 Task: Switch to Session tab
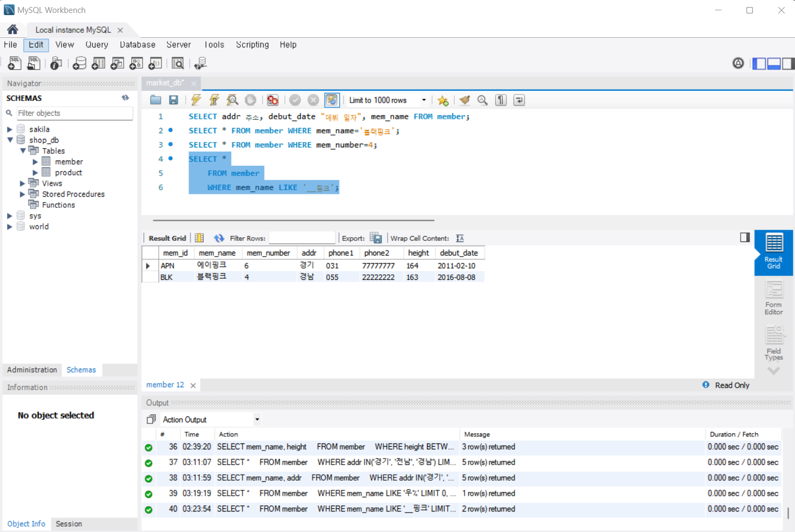(69, 524)
